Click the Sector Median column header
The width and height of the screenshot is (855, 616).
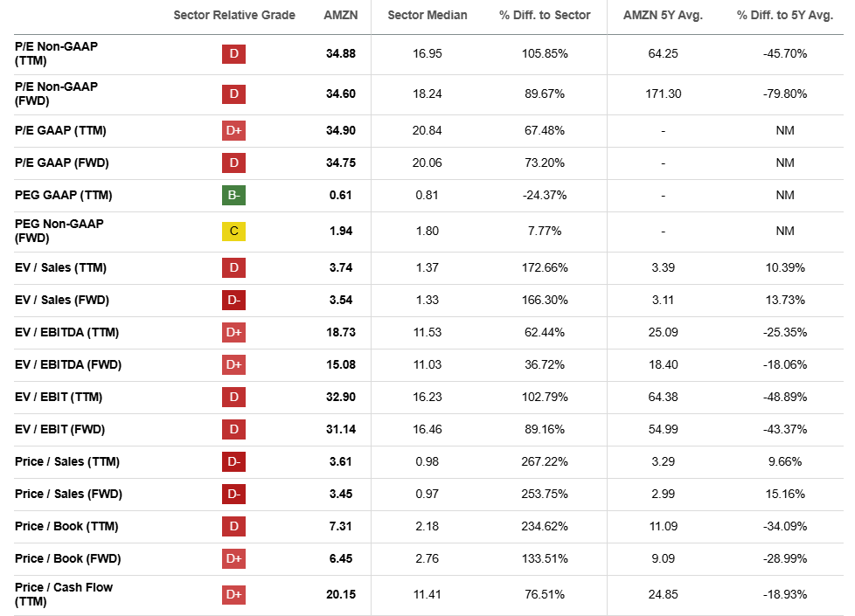click(427, 15)
